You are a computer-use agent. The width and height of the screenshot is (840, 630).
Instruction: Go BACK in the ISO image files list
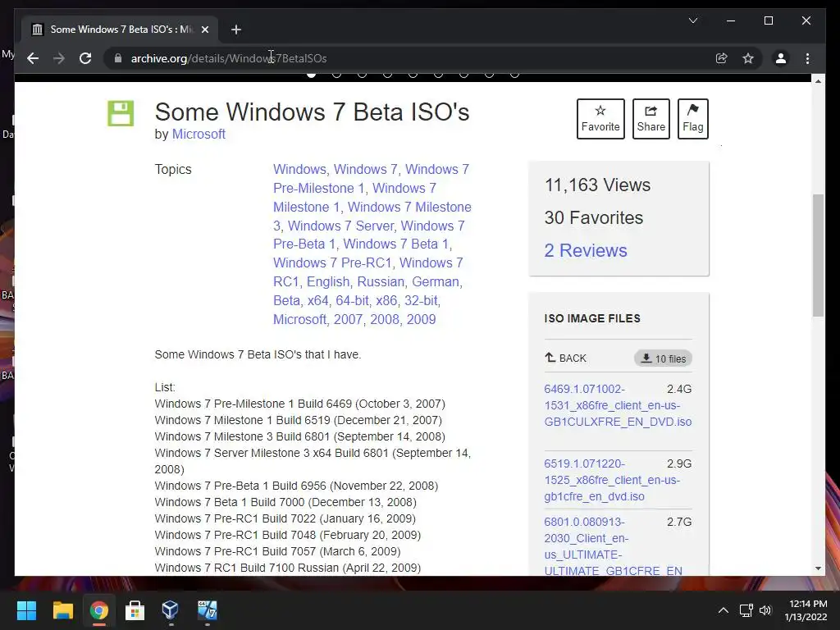[x=566, y=358]
